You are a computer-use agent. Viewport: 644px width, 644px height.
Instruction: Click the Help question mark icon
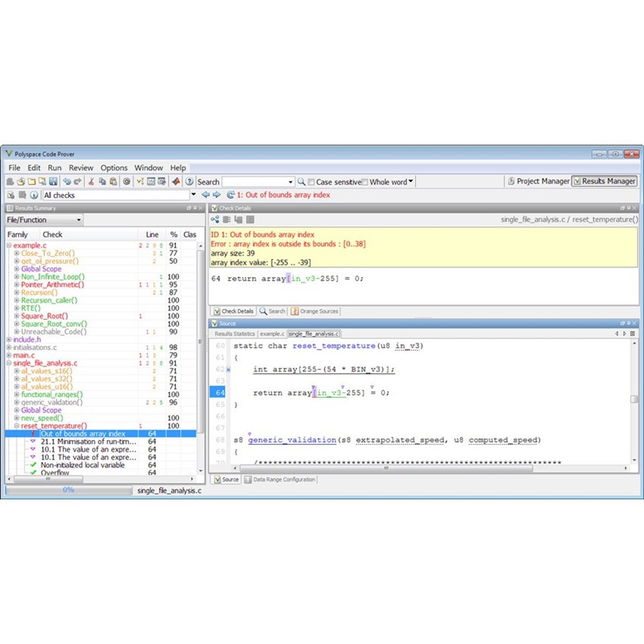coord(190,181)
